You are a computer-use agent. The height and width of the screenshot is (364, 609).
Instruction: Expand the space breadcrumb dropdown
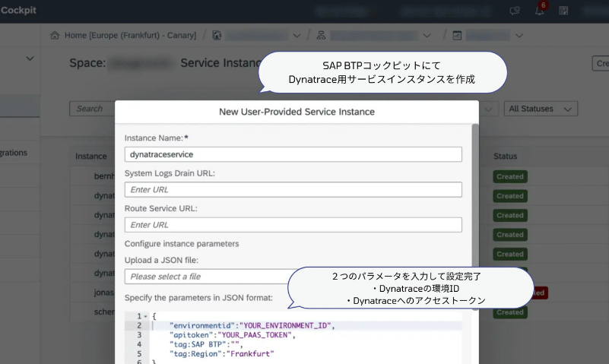tap(519, 36)
